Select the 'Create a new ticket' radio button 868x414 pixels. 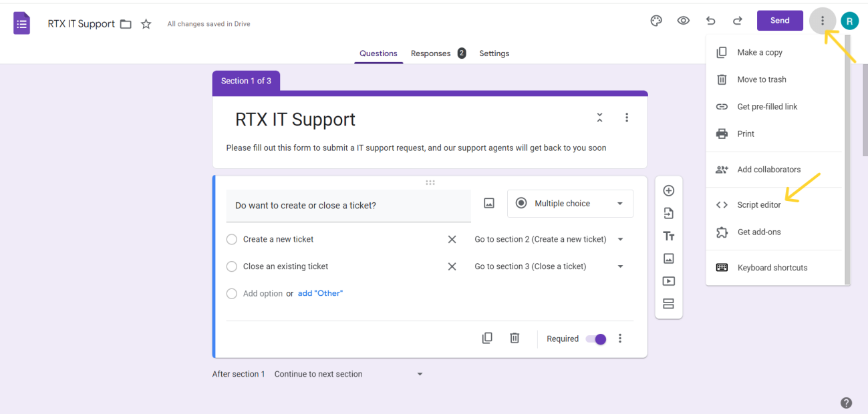(231, 239)
